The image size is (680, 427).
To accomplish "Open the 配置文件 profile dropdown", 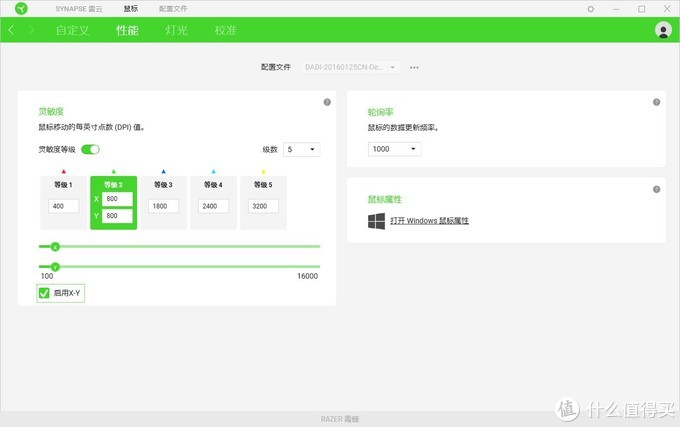I will click(x=350, y=67).
